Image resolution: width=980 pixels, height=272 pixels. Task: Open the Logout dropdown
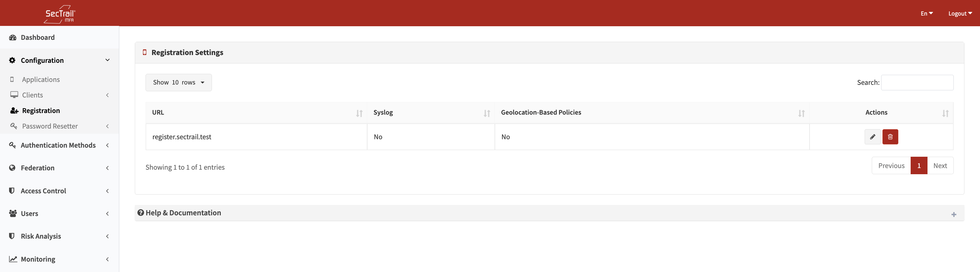[960, 13]
